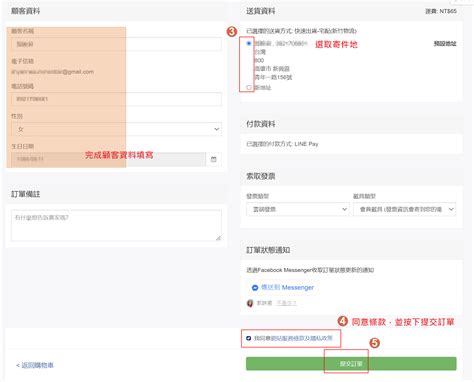This screenshot has height=382, width=474.
Task: Click the 'not you?' link beside avatar
Action: point(286,303)
